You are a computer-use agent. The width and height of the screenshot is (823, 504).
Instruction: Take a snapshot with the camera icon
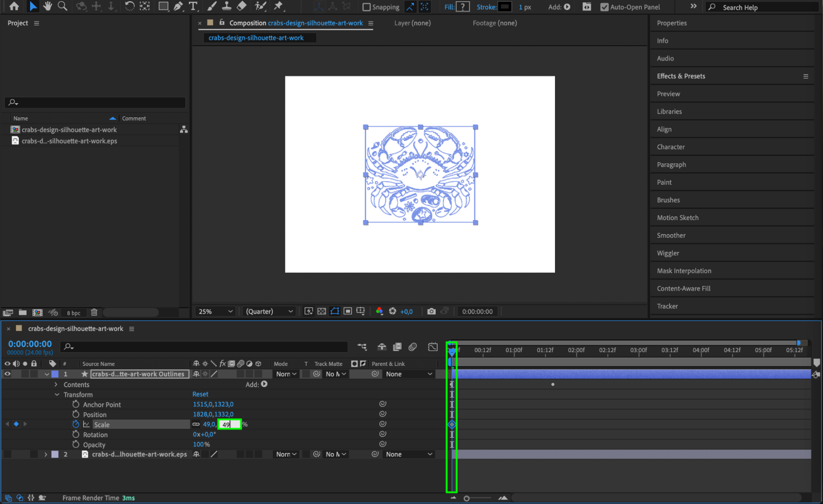point(431,311)
